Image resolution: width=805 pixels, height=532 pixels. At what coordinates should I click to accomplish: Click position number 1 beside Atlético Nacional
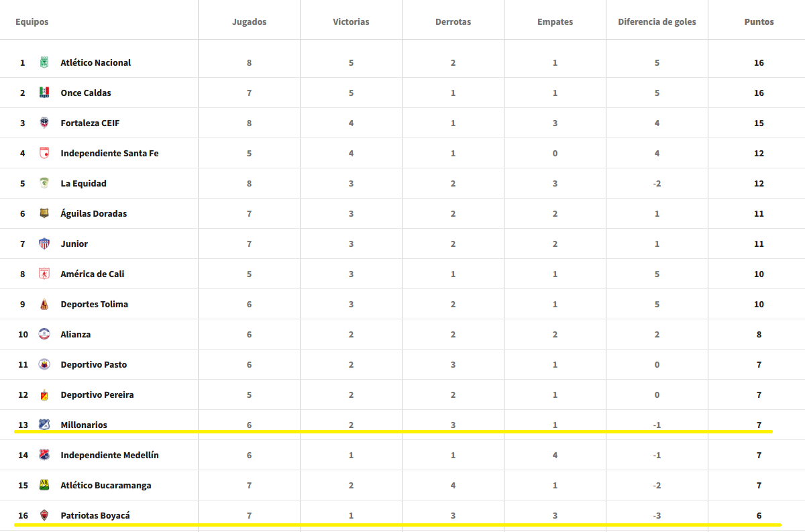(22, 62)
